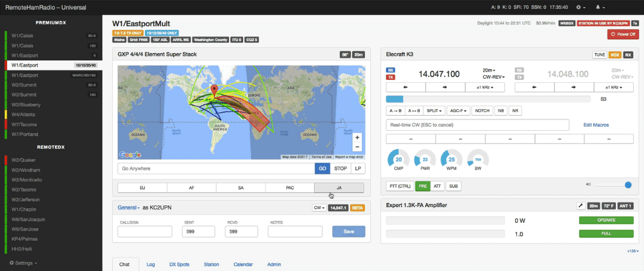Click the WPM keyer speed gauge
Viewport: 644px width, 271px height.
451,159
